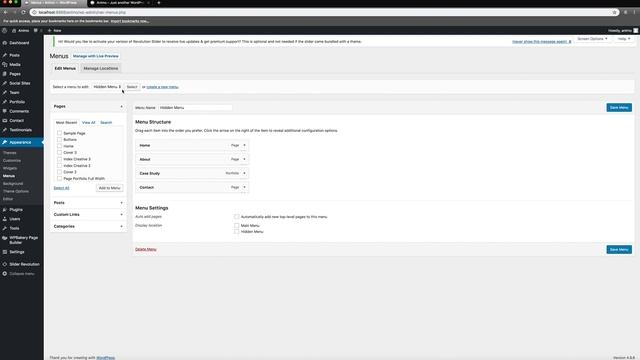Screen dimensions: 640x360
Task: Click the Posts pin icon in sidebar
Action: coord(4,55)
